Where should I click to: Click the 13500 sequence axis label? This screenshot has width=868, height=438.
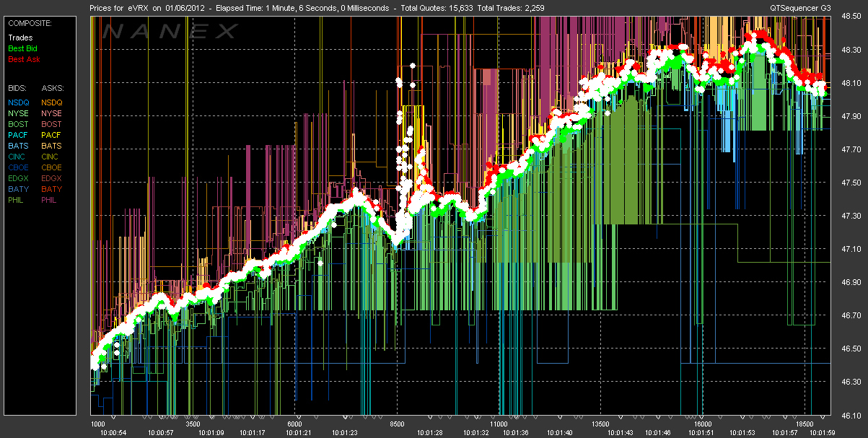[x=601, y=424]
